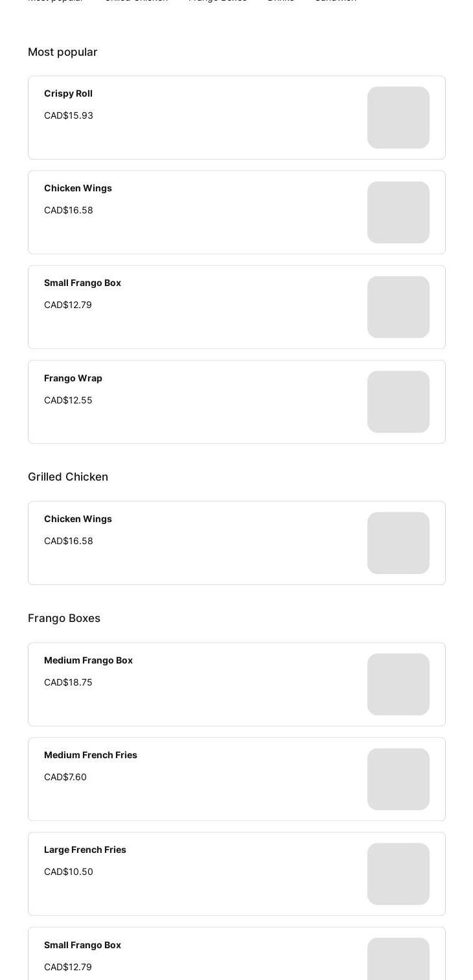
Task: Open Chicken Wings thumbnail under Grilled Chicken
Action: tap(398, 543)
